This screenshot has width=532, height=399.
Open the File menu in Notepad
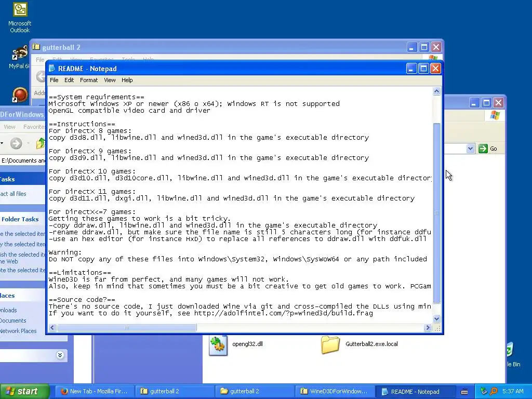point(54,80)
